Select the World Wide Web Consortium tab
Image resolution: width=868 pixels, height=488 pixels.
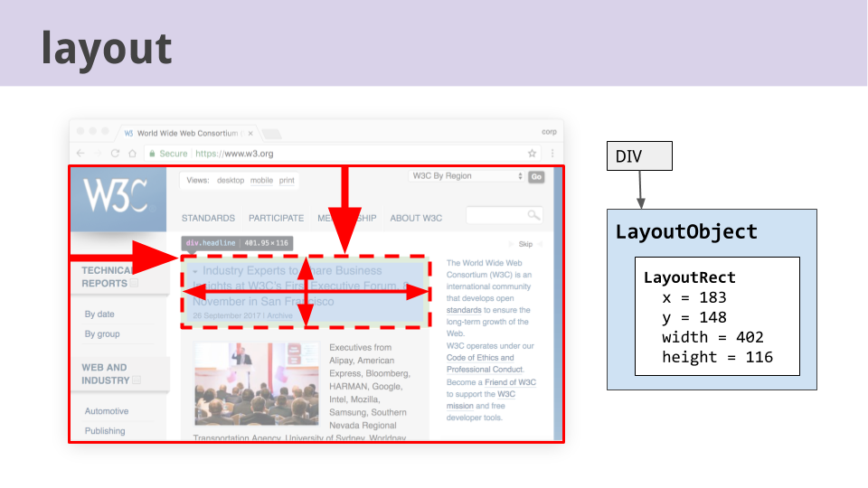coord(186,134)
